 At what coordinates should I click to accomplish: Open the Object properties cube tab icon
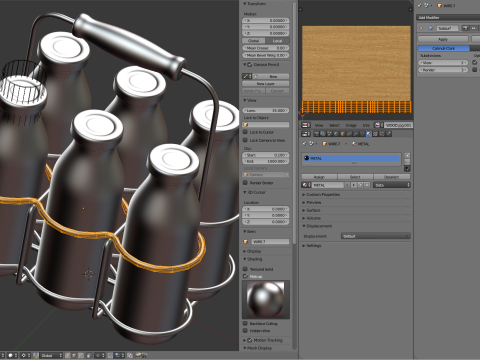tap(342, 134)
